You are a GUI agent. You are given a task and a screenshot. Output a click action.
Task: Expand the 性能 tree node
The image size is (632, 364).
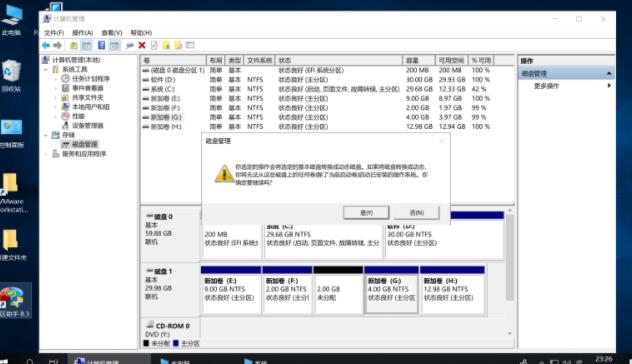[x=56, y=116]
